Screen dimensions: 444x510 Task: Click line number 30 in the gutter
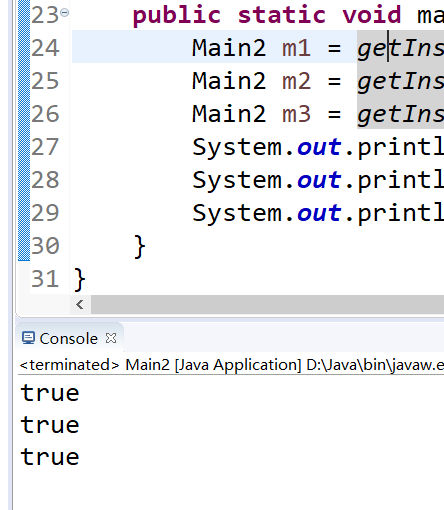coord(45,246)
